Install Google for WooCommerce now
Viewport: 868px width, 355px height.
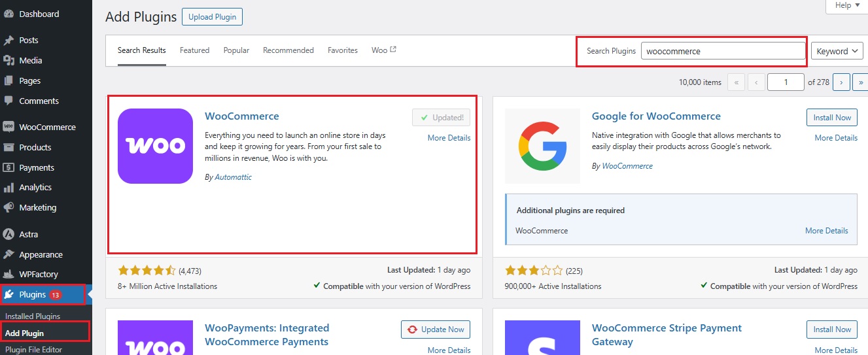[832, 118]
